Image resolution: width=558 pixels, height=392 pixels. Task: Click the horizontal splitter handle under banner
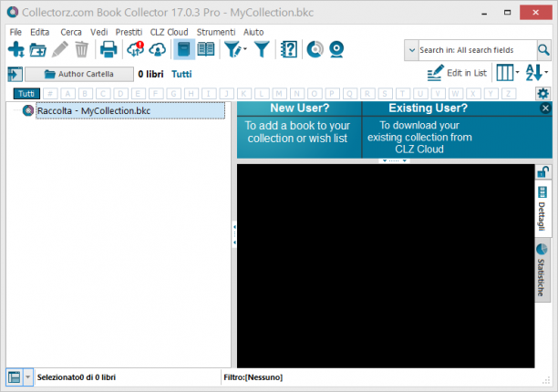click(x=394, y=161)
